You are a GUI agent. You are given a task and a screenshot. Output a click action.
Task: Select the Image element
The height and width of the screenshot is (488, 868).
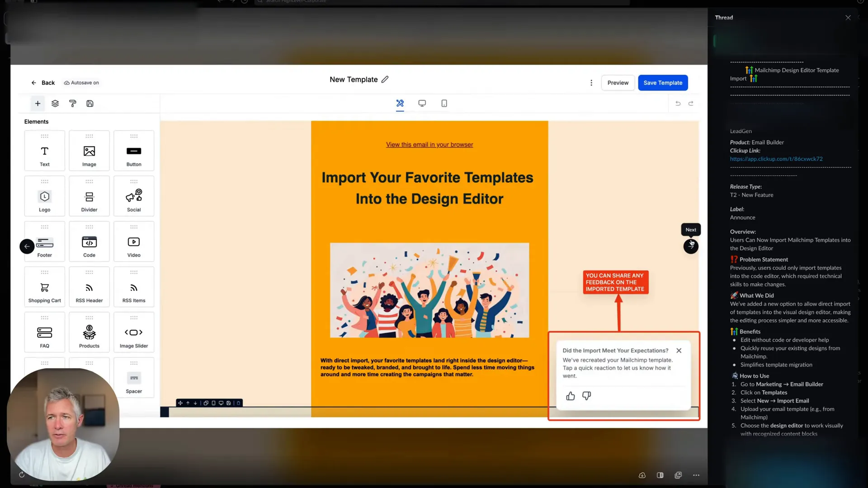click(89, 151)
